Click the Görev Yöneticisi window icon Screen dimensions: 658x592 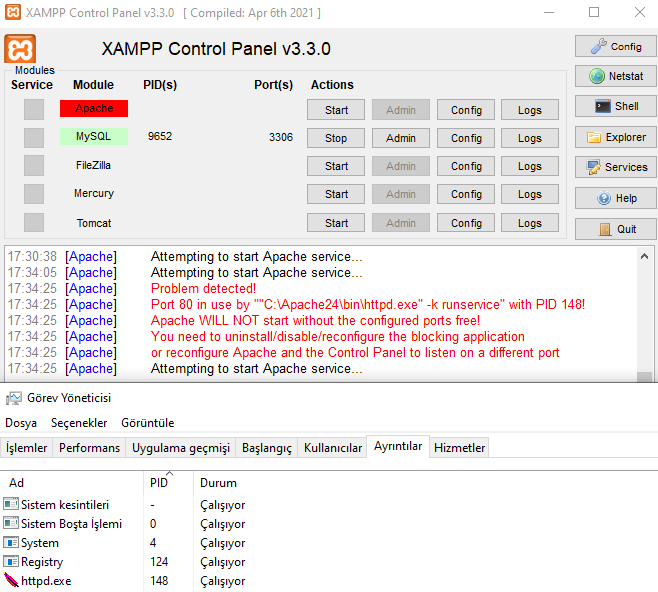click(x=13, y=398)
